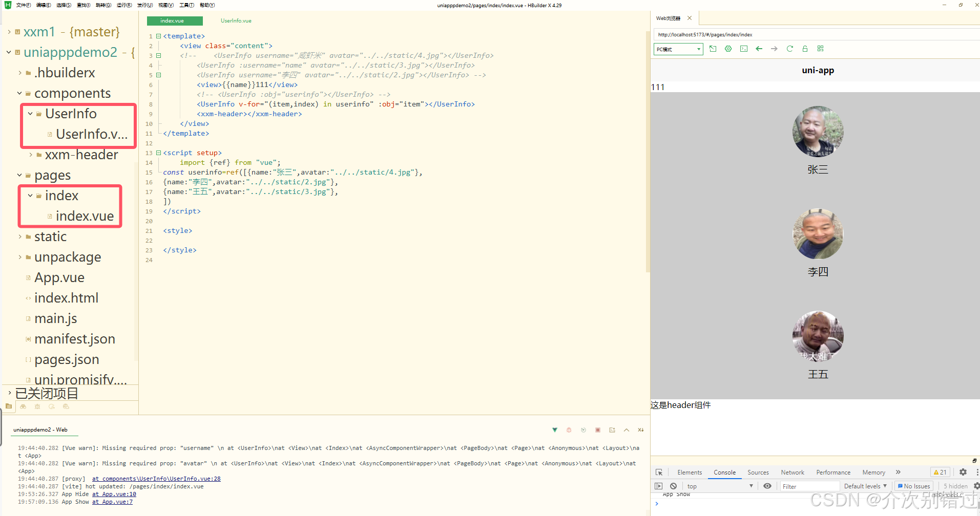Close the Web浏览器 tab
The width and height of the screenshot is (980, 516).
pos(690,18)
